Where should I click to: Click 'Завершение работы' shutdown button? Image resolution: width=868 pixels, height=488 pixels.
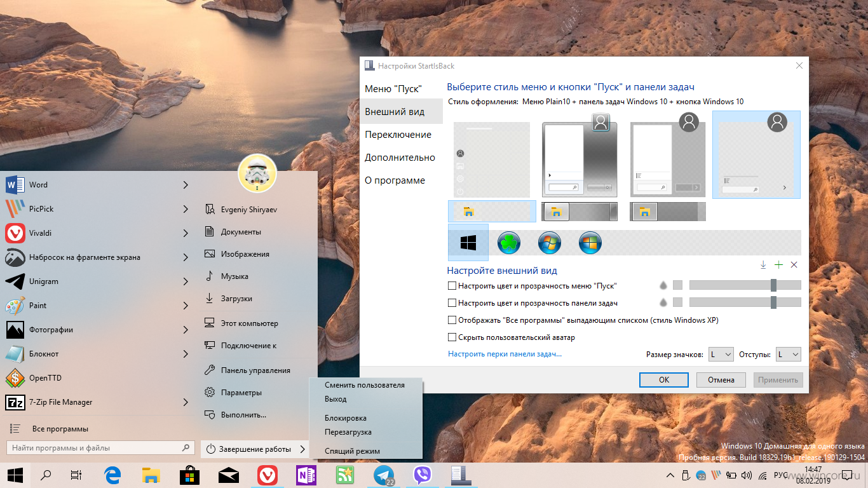(249, 449)
